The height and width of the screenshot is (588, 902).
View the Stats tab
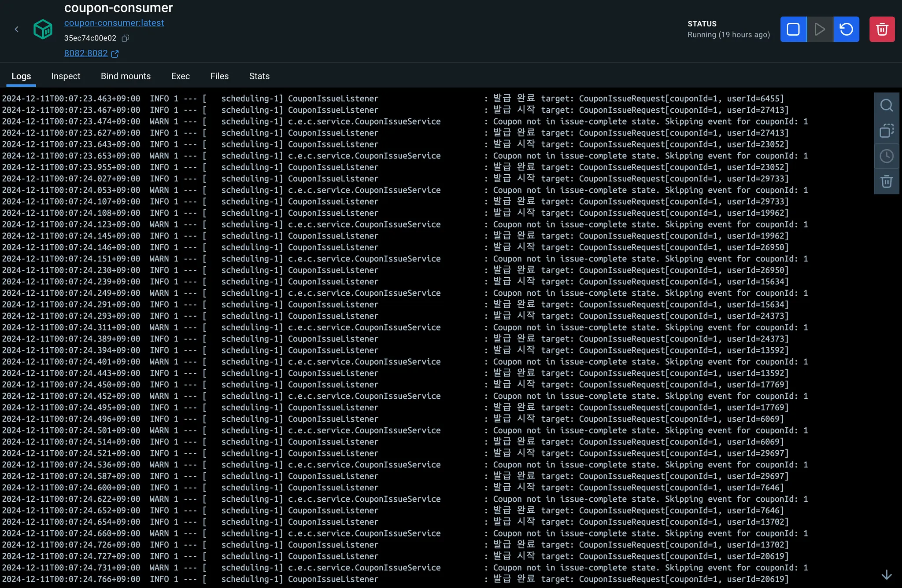tap(259, 76)
